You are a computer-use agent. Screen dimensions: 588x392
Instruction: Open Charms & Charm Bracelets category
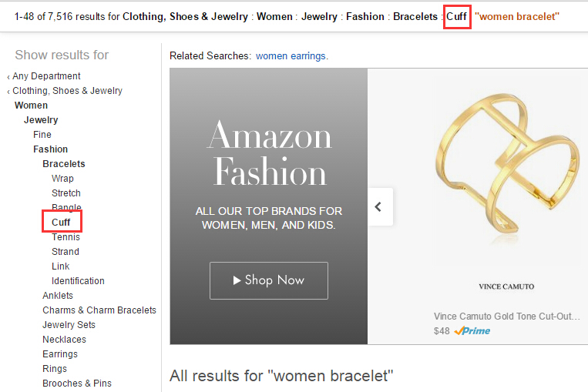point(99,310)
